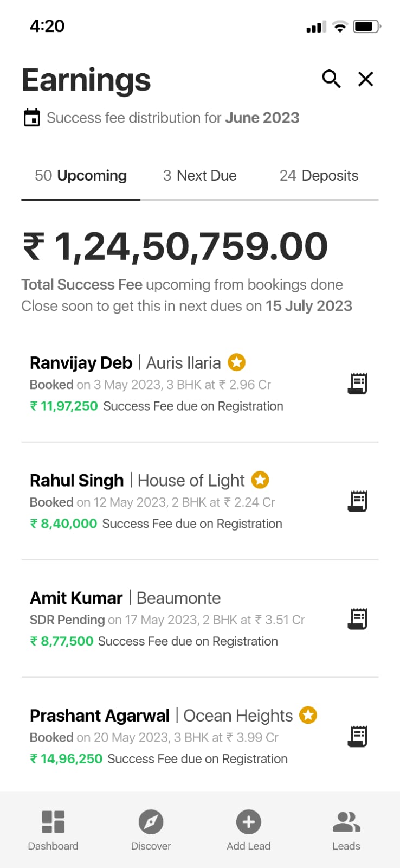Close the Earnings screen with X
The image size is (400, 868).
(366, 79)
